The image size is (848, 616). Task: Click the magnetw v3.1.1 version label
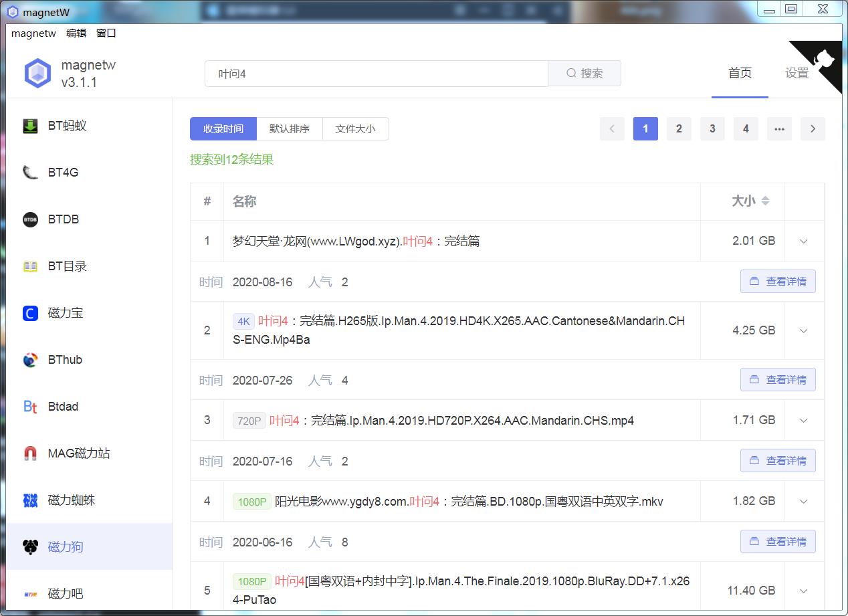(88, 74)
